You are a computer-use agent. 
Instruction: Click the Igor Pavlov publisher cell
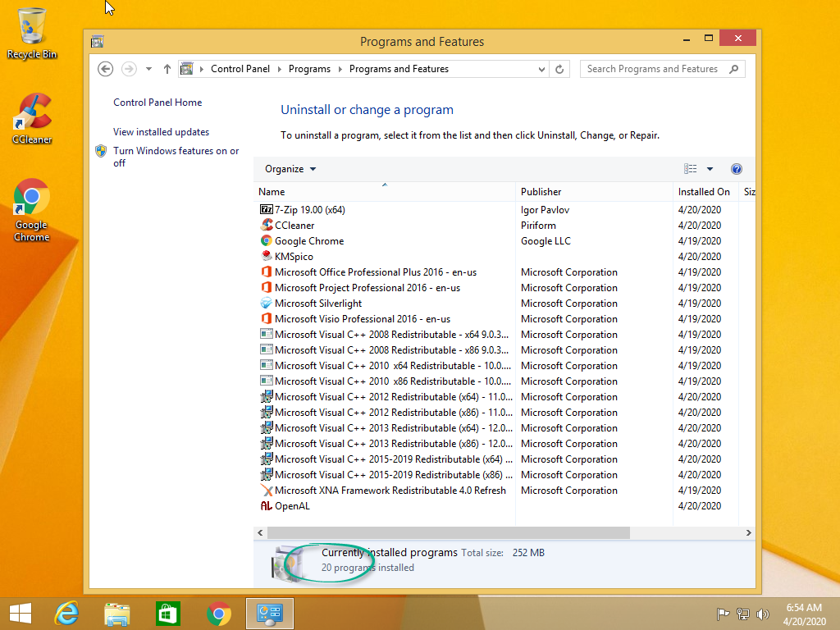coord(545,210)
